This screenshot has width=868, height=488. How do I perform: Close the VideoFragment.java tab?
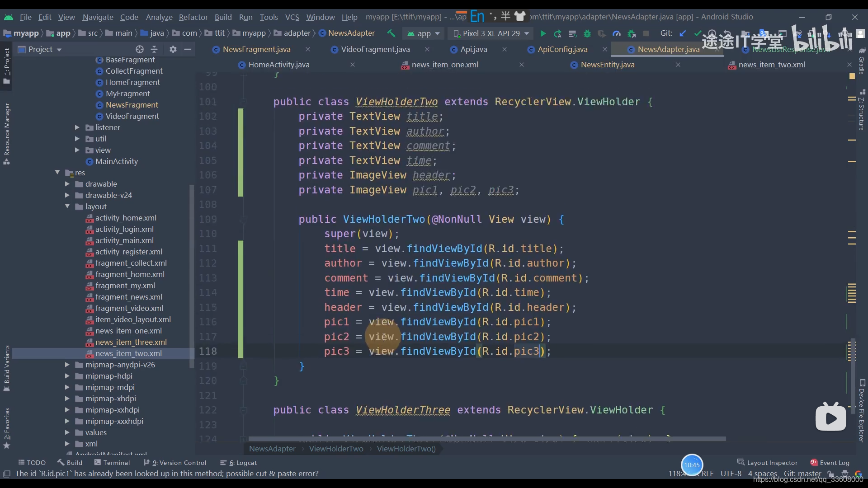point(427,49)
